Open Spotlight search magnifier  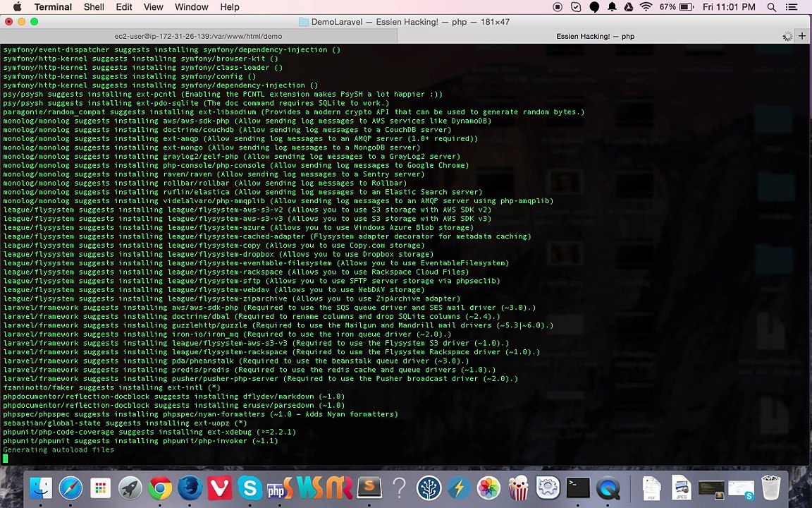click(x=772, y=7)
